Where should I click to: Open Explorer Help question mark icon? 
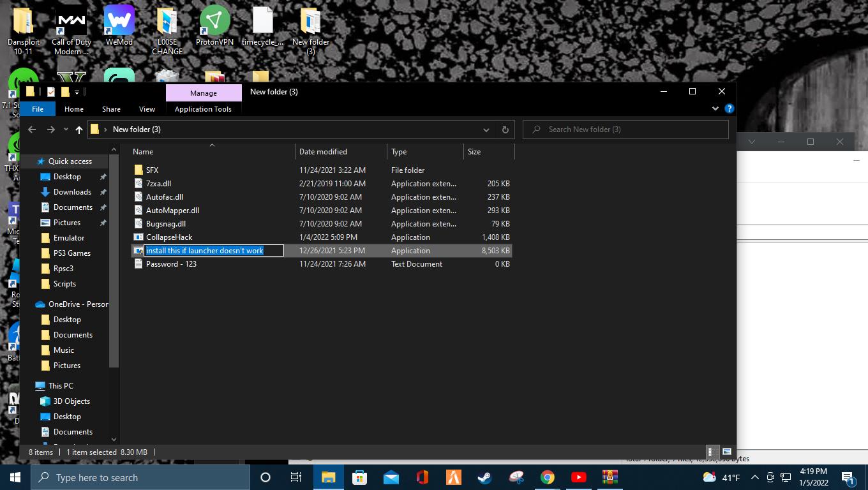click(729, 109)
